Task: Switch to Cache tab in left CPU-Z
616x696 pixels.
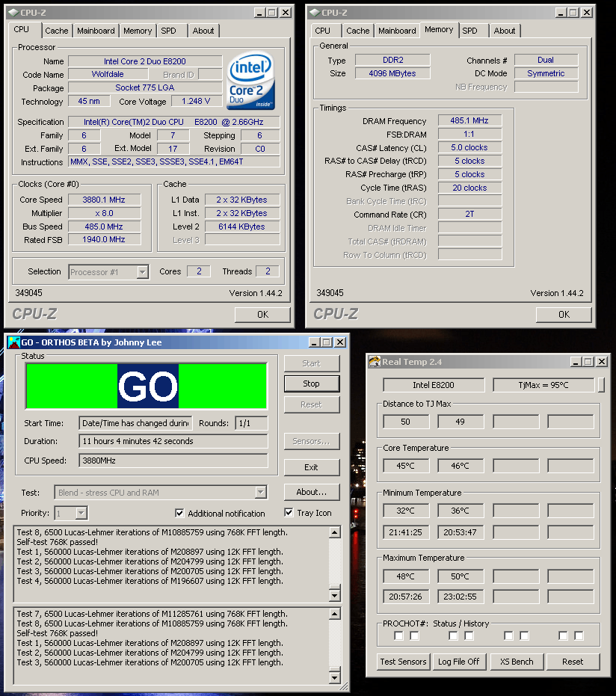Action: click(x=57, y=31)
